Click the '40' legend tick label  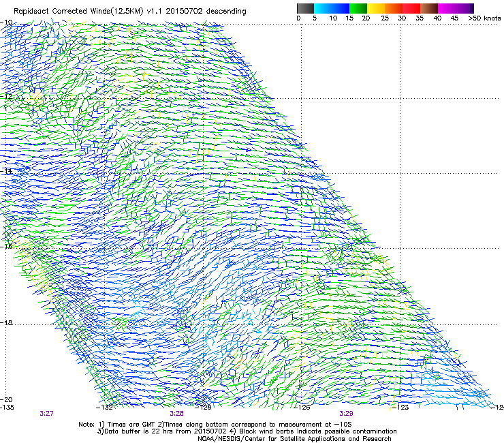437,18
